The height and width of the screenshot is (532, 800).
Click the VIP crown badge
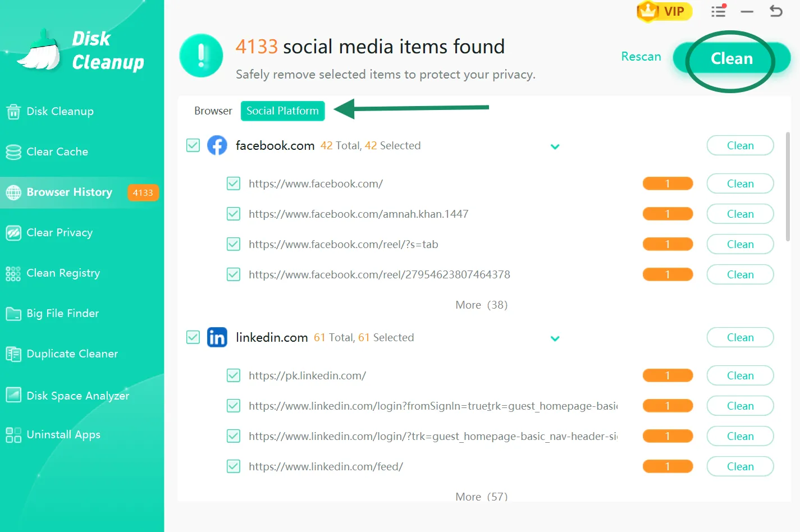click(x=665, y=11)
